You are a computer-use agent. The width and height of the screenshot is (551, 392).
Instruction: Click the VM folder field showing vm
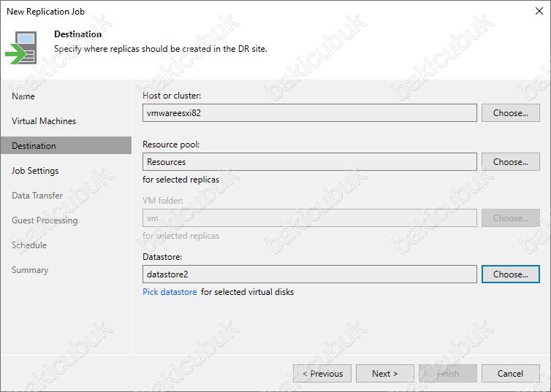[x=310, y=218]
